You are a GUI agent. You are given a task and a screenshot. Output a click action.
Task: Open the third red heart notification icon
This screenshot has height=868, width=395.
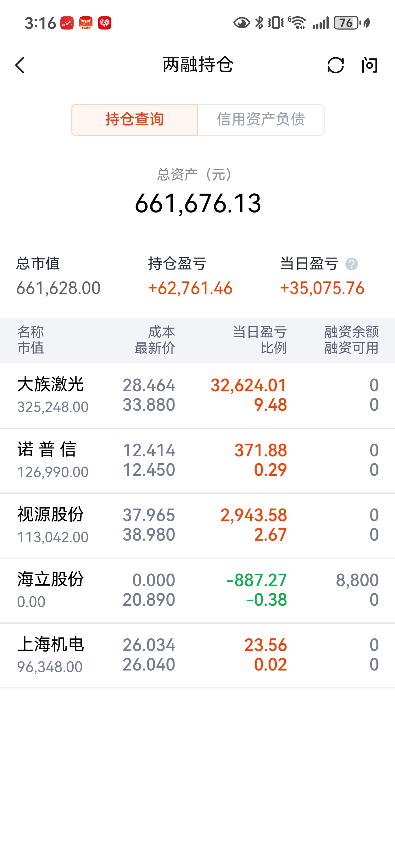104,23
